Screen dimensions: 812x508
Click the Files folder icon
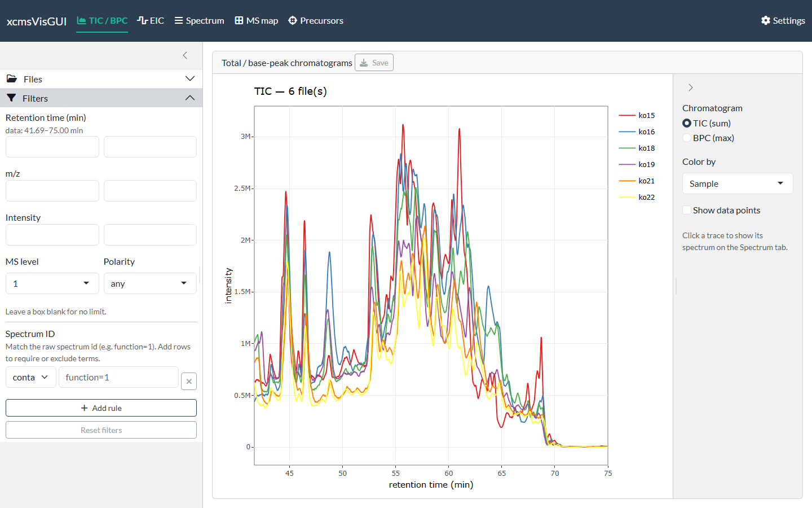pyautogui.click(x=12, y=79)
